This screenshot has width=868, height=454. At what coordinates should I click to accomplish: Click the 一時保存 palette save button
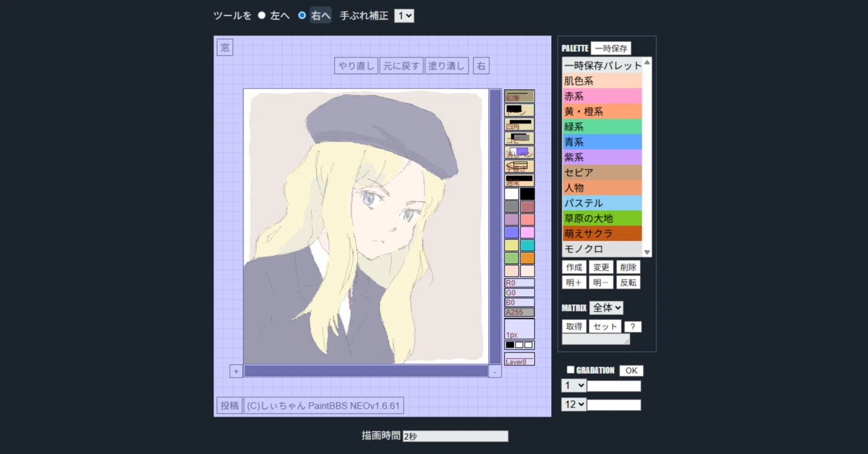pos(610,48)
